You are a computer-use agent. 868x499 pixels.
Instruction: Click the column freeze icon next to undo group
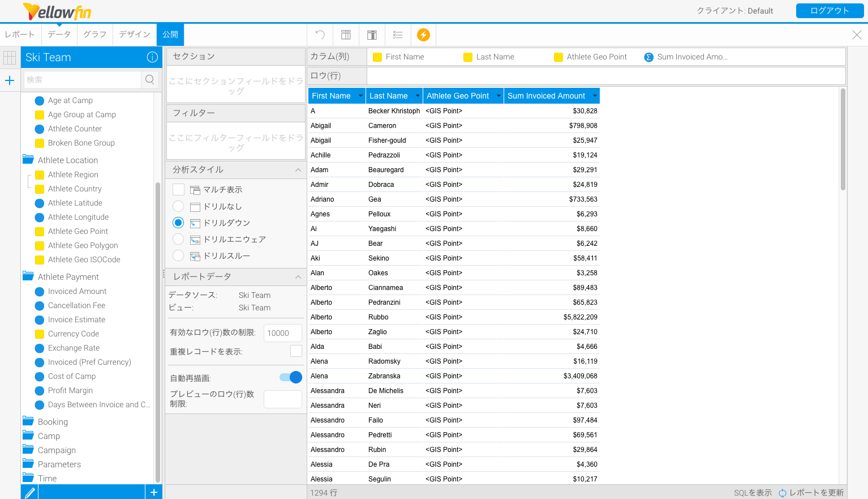point(372,35)
